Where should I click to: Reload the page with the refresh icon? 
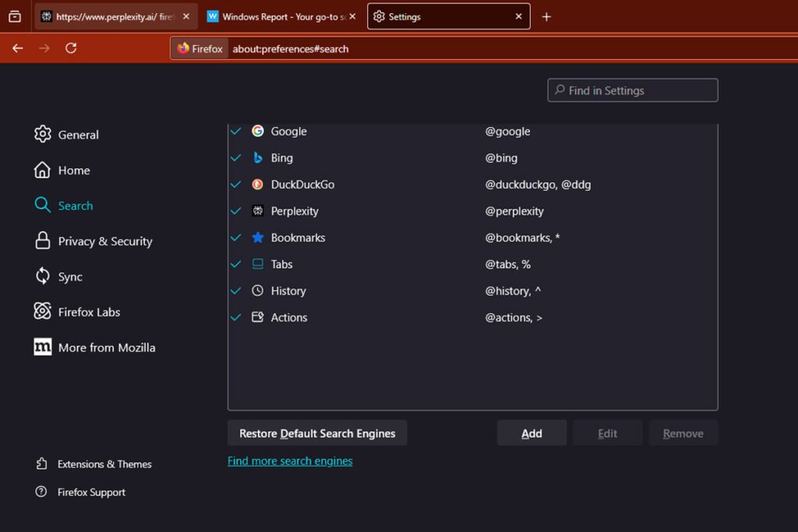(71, 48)
